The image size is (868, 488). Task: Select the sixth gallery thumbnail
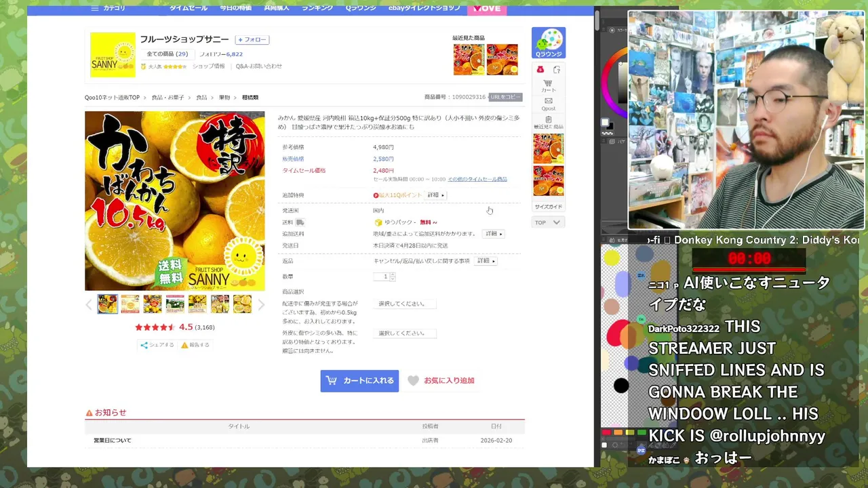(x=220, y=304)
